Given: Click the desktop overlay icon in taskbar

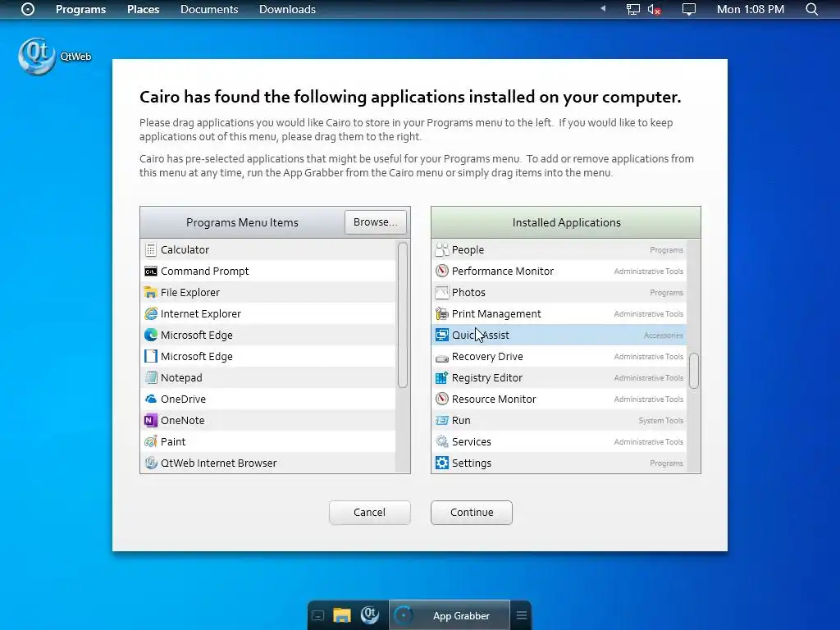Looking at the screenshot, I should [x=317, y=615].
